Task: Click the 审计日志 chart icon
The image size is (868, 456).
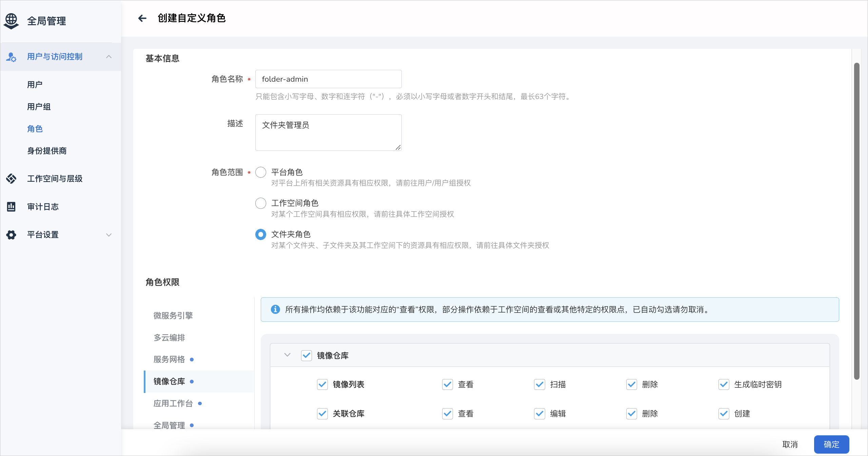Action: coord(11,207)
